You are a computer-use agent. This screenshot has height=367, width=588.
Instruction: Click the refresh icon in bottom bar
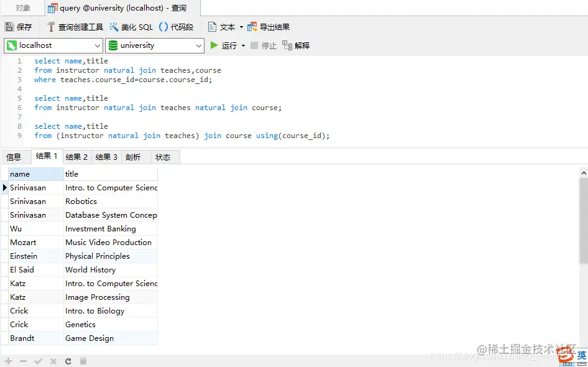68,361
